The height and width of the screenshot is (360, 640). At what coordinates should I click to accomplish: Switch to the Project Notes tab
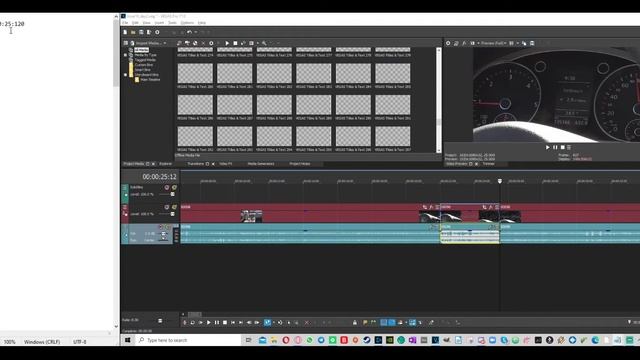[x=300, y=164]
